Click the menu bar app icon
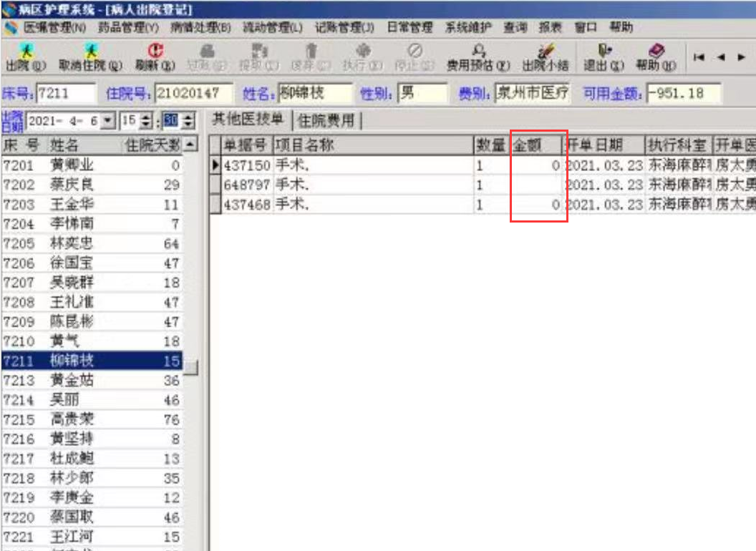The width and height of the screenshot is (756, 551). 11,27
